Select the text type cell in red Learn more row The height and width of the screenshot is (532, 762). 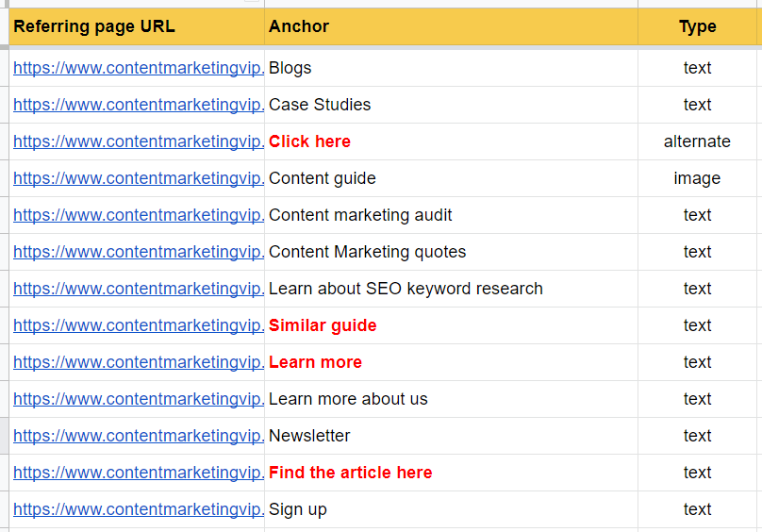coord(697,362)
